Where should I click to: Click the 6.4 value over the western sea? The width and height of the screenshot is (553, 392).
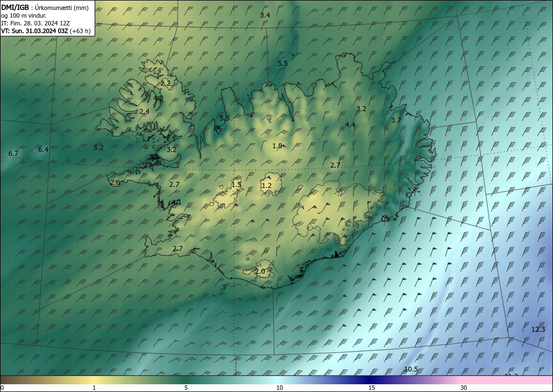(x=43, y=149)
